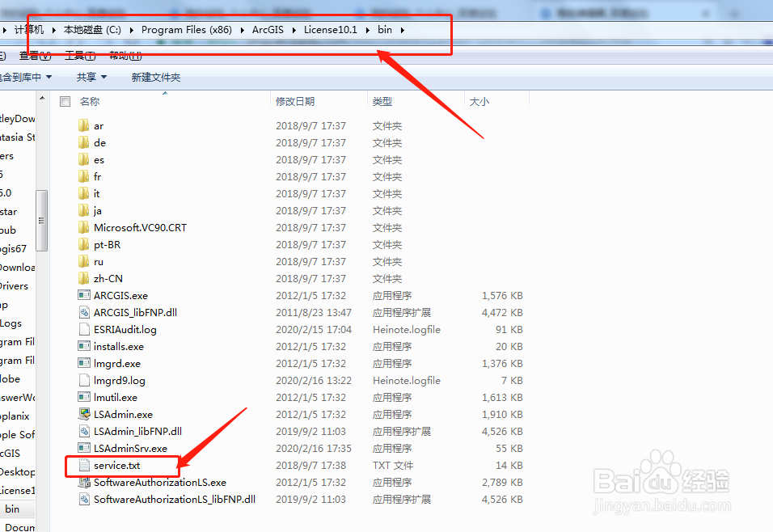Click the ESRIAudit.log date 2020/2/15 17:04
This screenshot has height=532, width=773.
click(314, 329)
